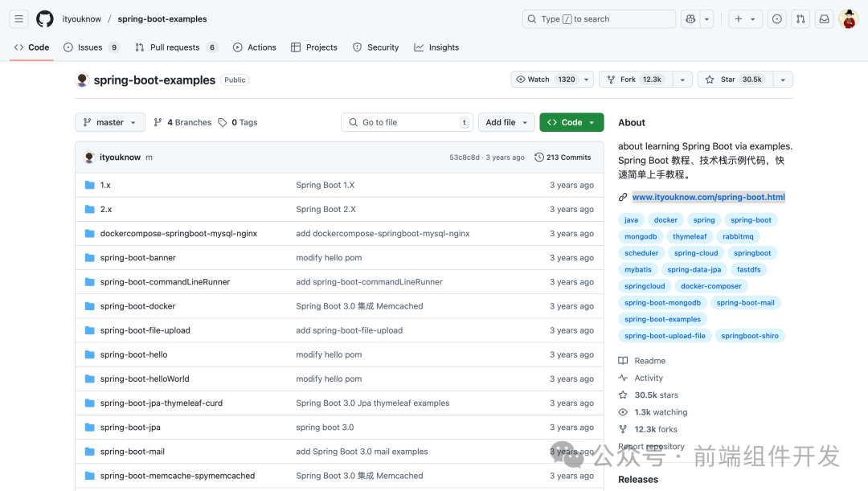Click the dockercompose-springboot-mysql-nginx folder icon
868x491 pixels.
tap(90, 234)
